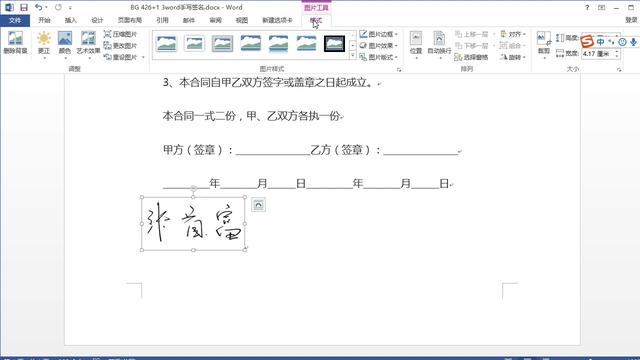
Task: Open 大小 (Size) group dialog launcher
Action: [x=619, y=70]
